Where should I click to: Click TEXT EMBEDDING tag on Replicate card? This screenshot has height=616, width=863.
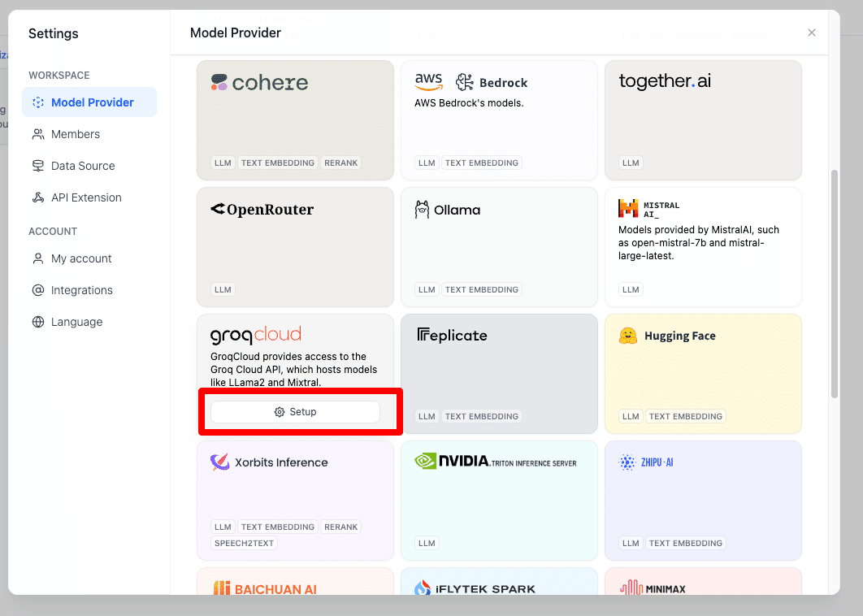[x=482, y=416]
